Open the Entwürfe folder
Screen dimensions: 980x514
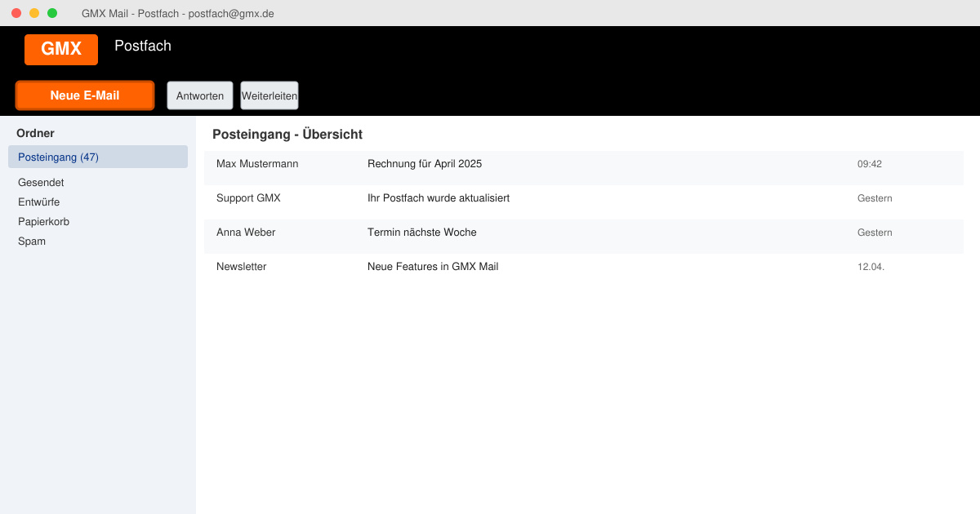pyautogui.click(x=38, y=202)
